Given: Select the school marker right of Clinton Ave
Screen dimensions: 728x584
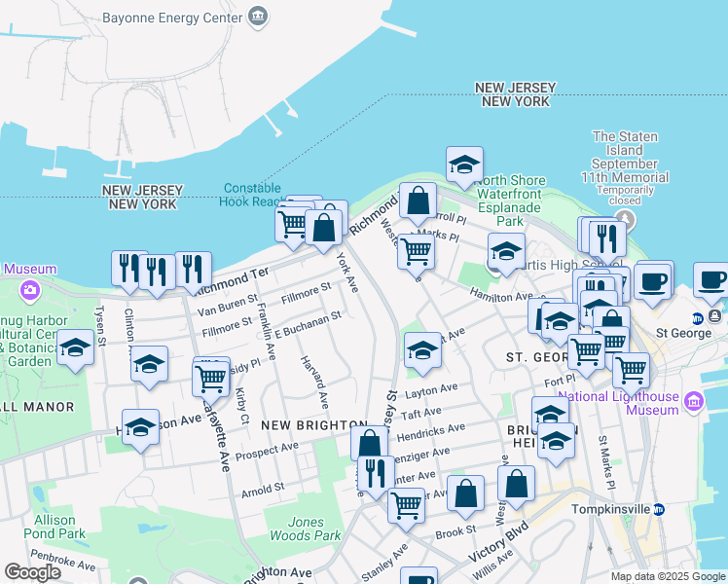Looking at the screenshot, I should [149, 365].
